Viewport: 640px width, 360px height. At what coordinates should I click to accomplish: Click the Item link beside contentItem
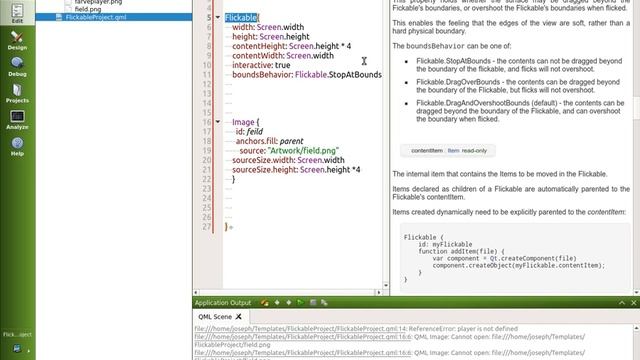coord(453,151)
